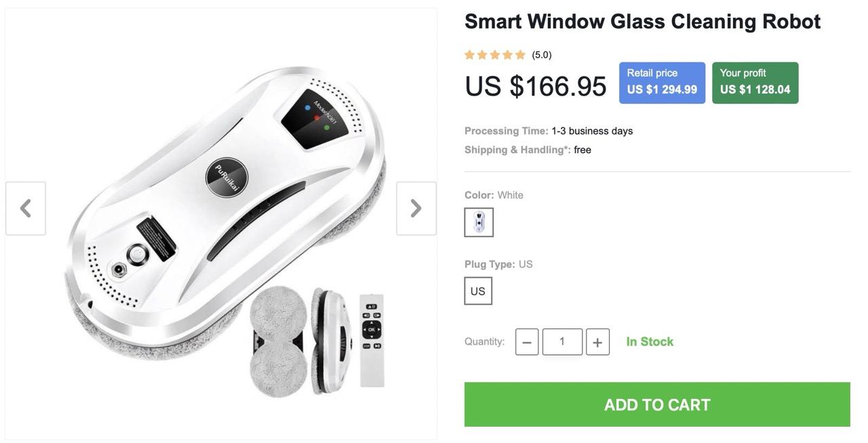The image size is (868, 443).
Task: Select the White color swatch
Action: 479,222
